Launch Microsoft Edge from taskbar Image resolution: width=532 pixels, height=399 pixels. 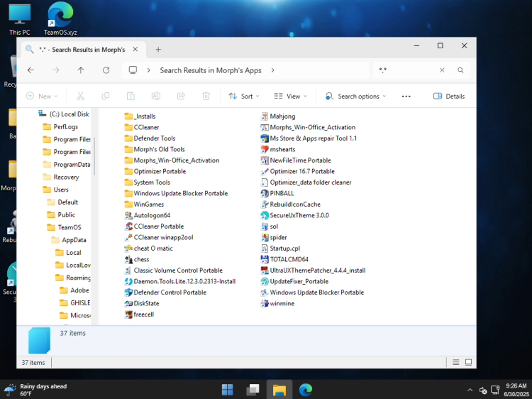click(x=305, y=390)
